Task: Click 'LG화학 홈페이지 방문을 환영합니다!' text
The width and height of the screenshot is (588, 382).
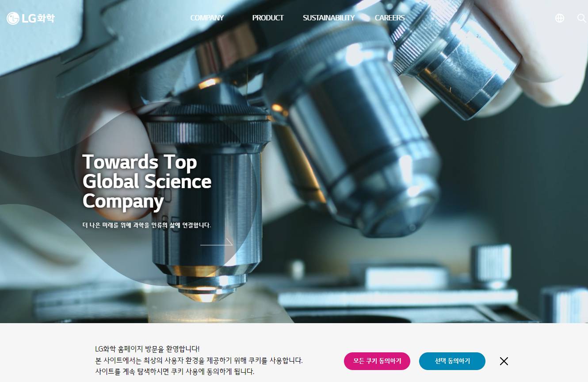Action: pyautogui.click(x=147, y=349)
